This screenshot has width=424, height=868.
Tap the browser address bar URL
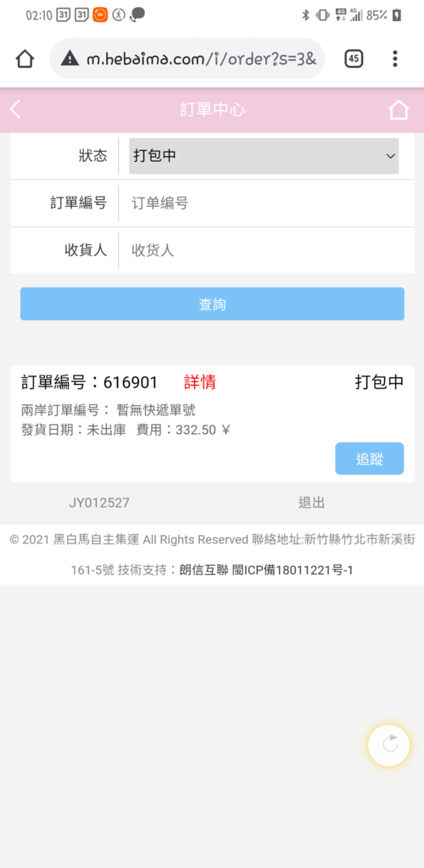tap(202, 58)
